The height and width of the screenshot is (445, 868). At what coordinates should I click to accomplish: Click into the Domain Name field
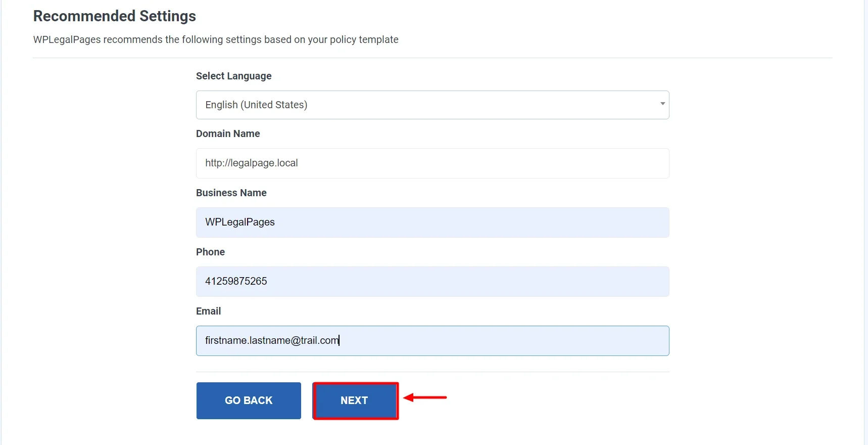(x=432, y=163)
